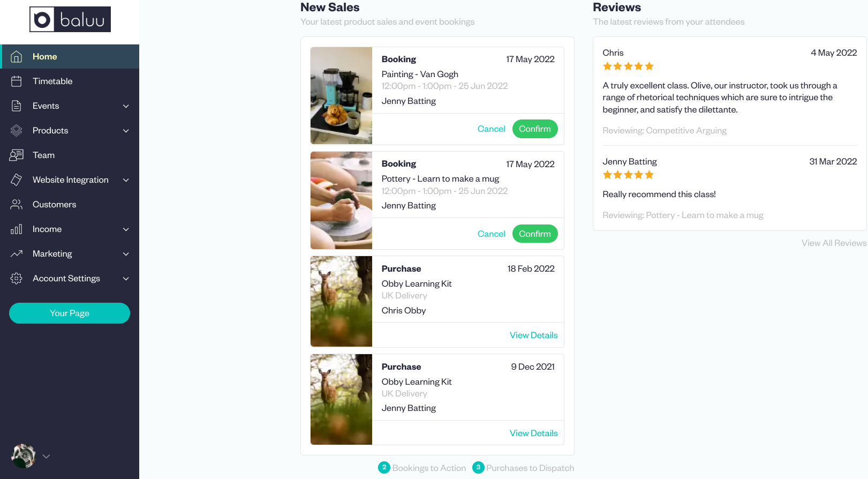Confirm the Painting - Van Gogh booking
The width and height of the screenshot is (868, 479).
coord(535,129)
